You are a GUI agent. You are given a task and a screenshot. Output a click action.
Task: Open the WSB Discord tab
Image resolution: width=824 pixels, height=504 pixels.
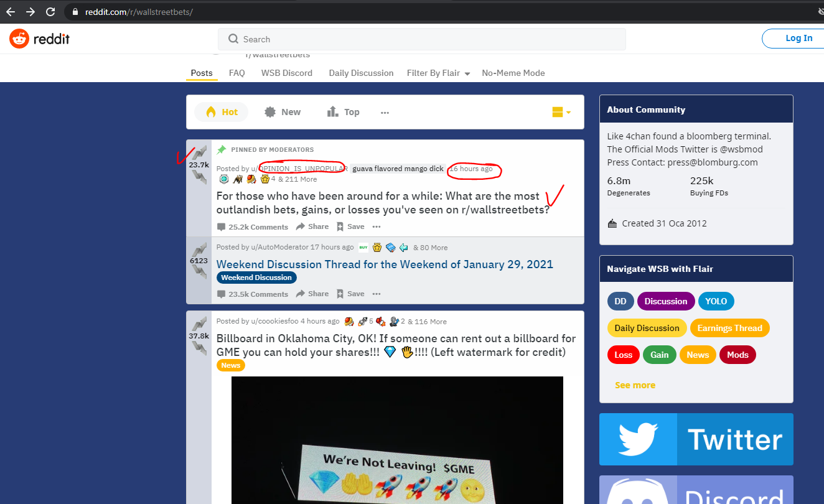click(287, 73)
